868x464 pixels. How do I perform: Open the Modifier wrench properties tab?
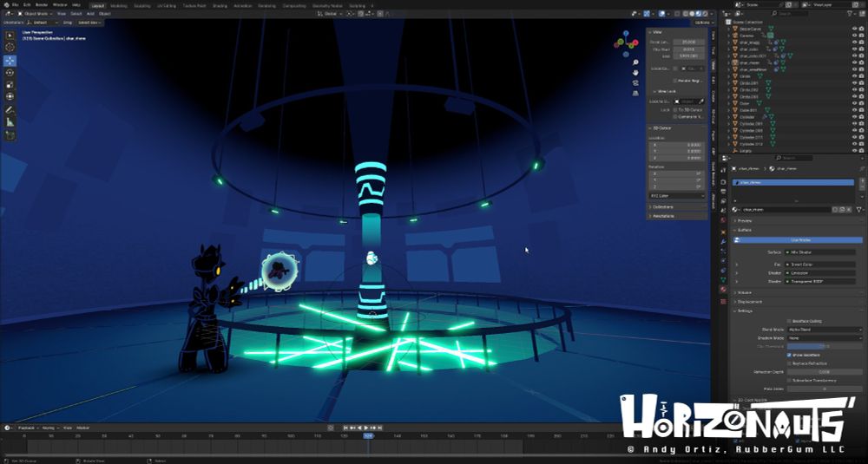pyautogui.click(x=723, y=242)
